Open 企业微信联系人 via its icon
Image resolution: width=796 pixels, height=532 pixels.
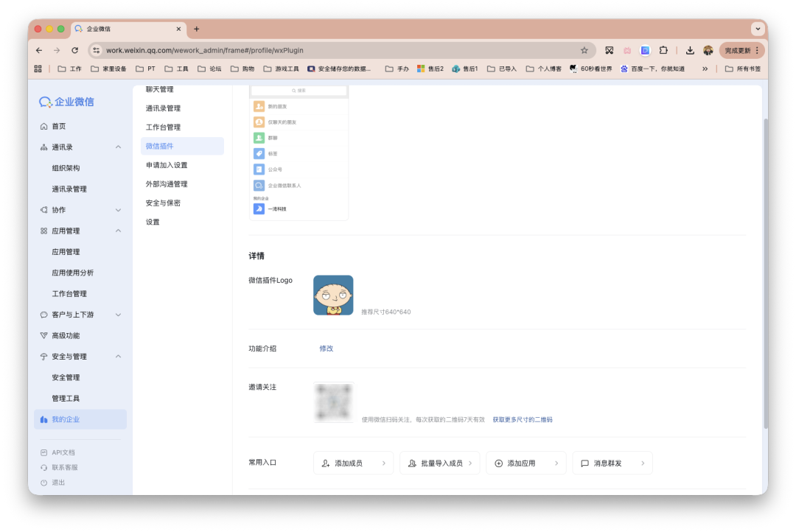pos(261,185)
